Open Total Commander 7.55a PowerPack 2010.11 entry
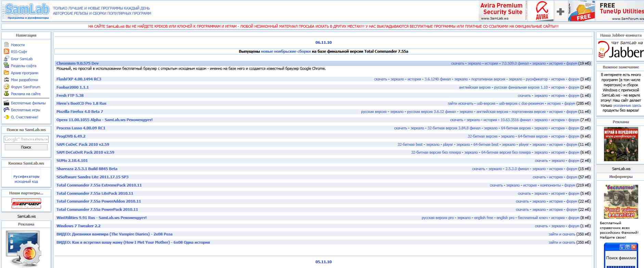 (x=97, y=209)
